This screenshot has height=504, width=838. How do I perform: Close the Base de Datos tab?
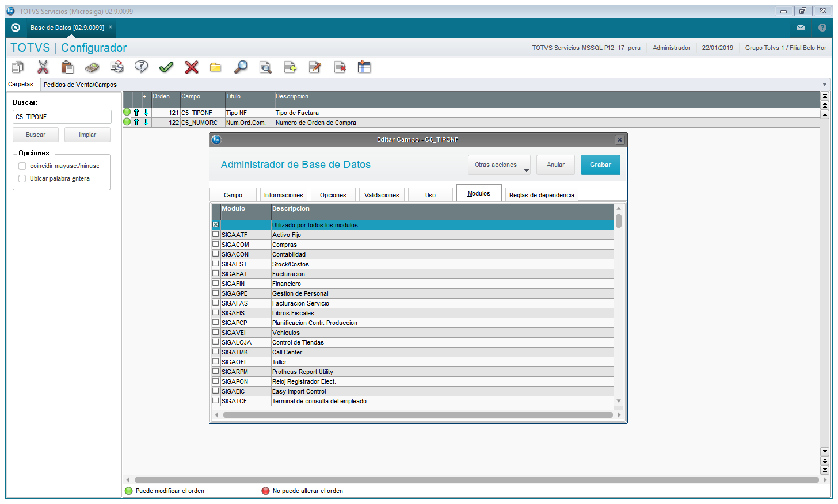coord(111,27)
